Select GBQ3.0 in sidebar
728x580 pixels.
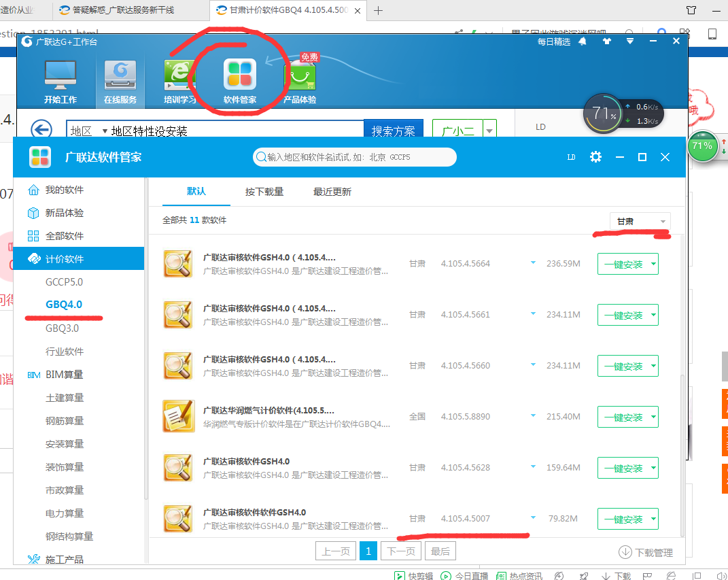pos(63,328)
